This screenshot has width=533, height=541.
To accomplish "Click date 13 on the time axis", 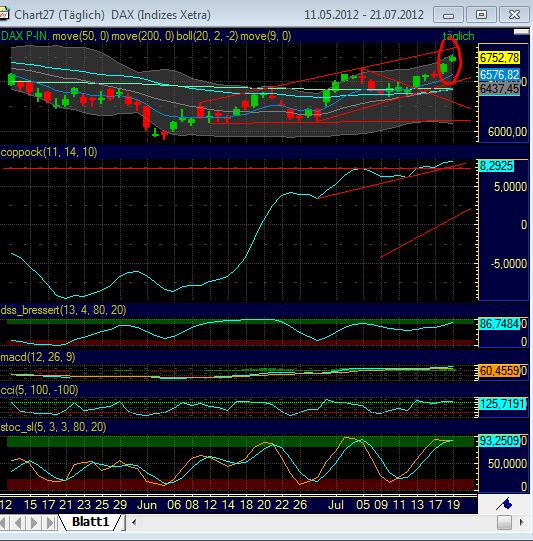I will point(417,505).
